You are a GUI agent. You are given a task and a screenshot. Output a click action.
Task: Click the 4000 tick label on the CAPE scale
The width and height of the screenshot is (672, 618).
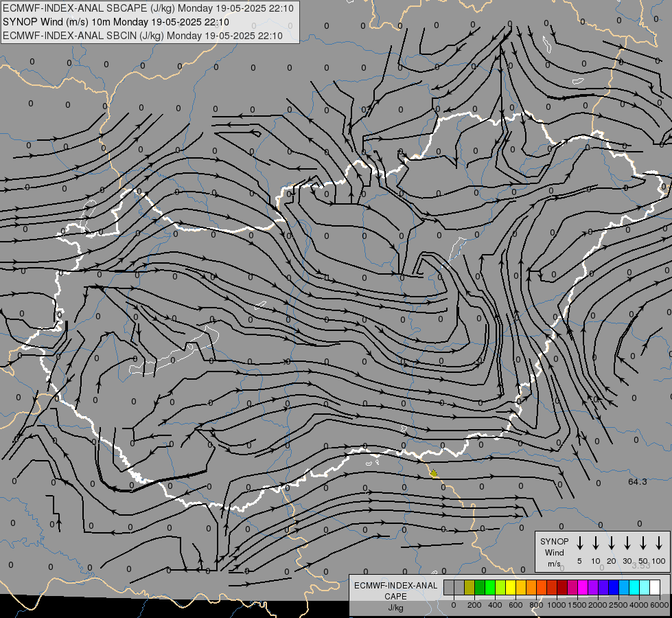coord(639,605)
